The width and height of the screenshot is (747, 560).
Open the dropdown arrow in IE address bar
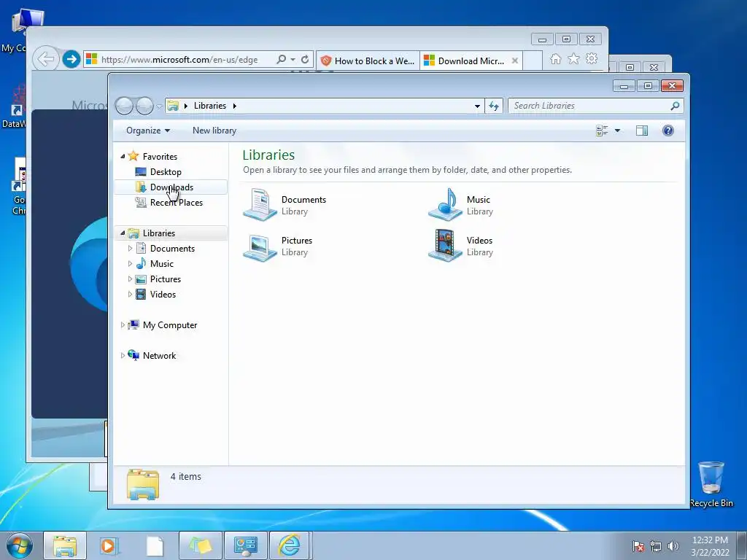point(293,60)
